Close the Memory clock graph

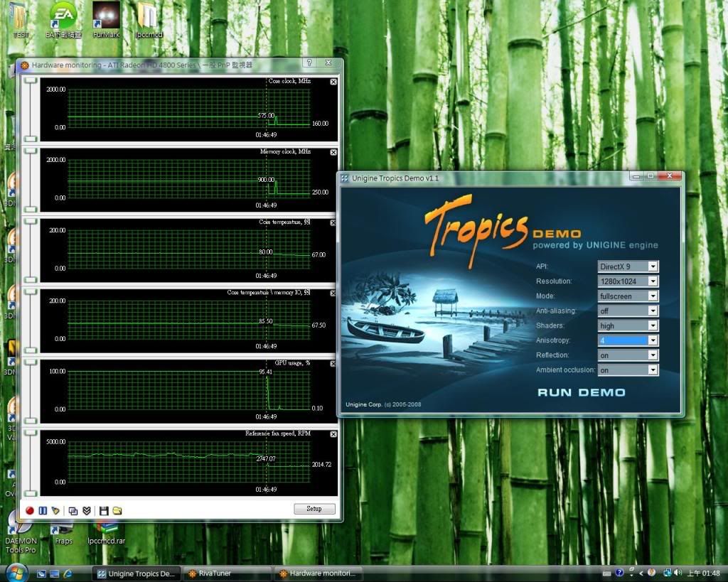pyautogui.click(x=333, y=152)
